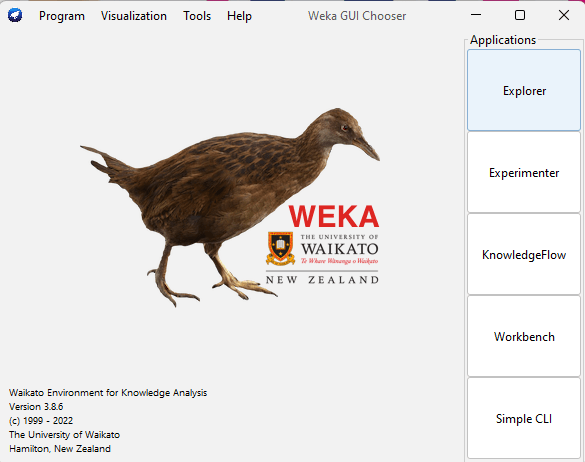Click the University of Waikato crest

pos(280,249)
